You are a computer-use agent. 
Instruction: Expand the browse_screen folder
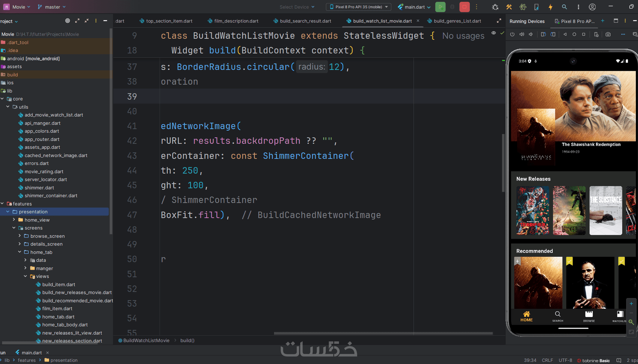click(20, 236)
